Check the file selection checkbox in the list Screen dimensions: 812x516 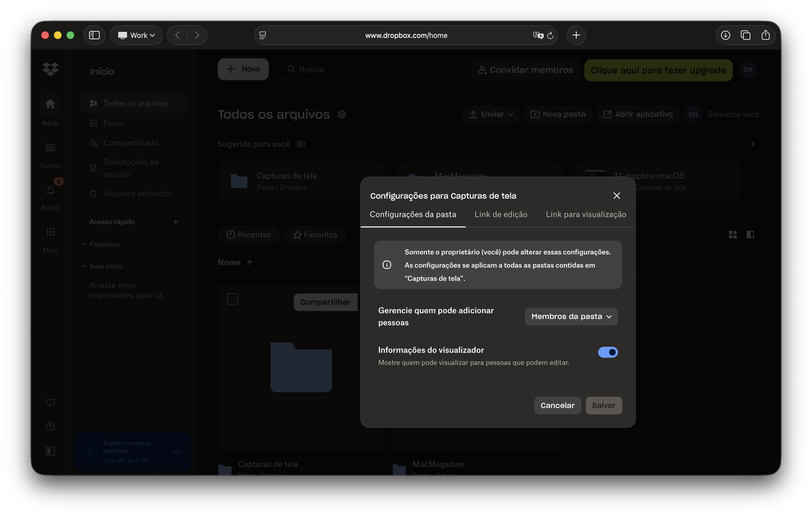233,298
